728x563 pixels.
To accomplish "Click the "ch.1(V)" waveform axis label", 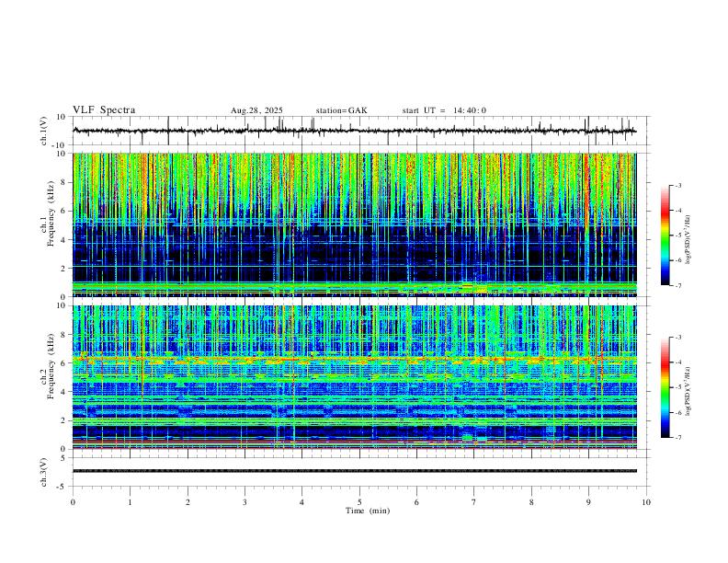I will point(44,131).
